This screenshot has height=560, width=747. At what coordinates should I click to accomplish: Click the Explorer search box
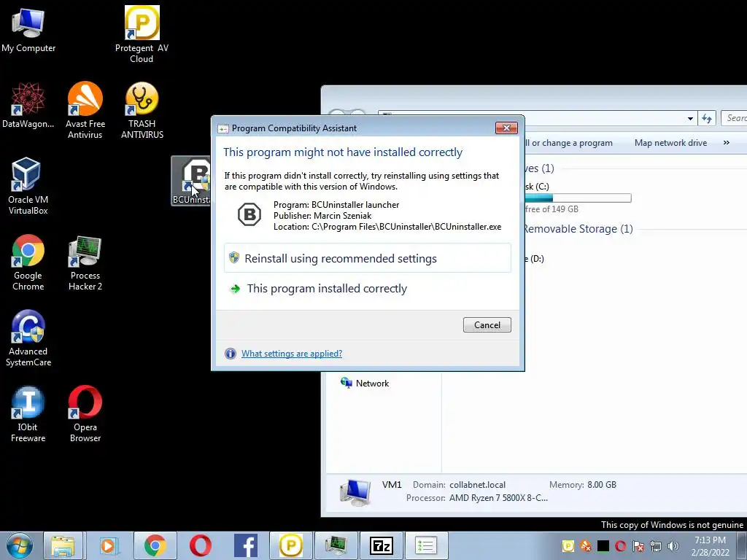(734, 119)
